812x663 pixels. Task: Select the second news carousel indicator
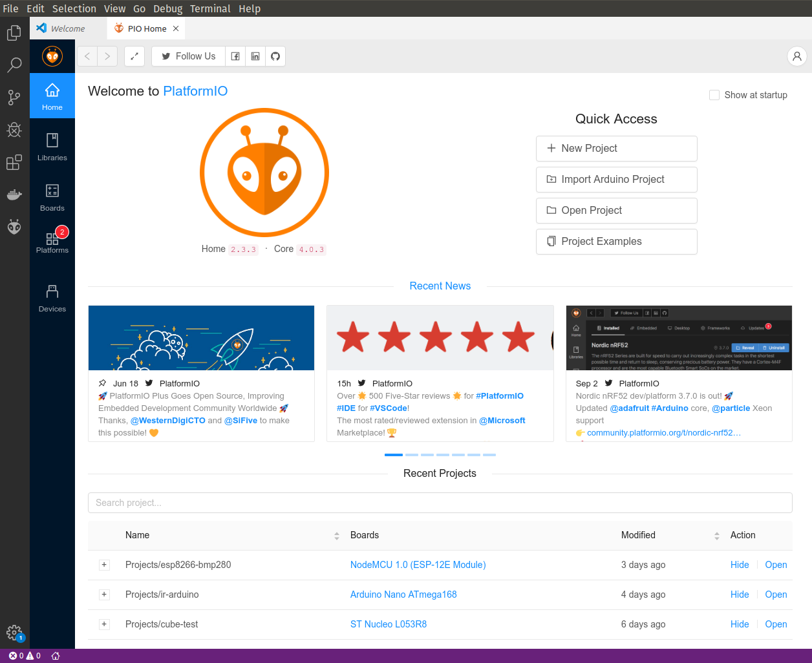tap(412, 455)
